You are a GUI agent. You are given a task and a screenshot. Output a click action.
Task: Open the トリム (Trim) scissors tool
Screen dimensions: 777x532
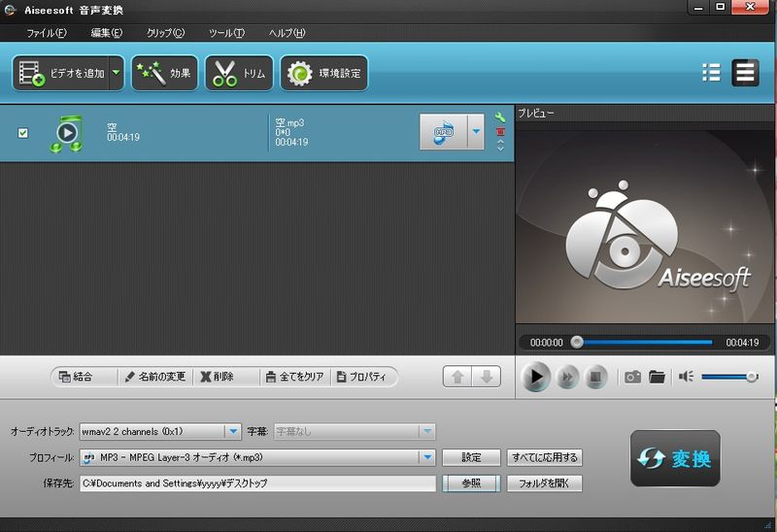point(239,74)
